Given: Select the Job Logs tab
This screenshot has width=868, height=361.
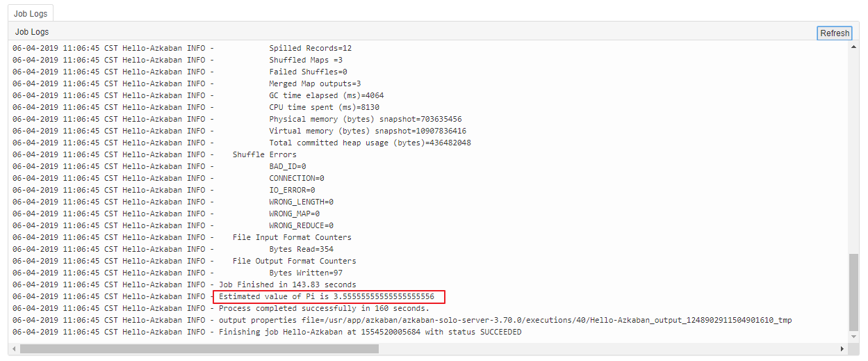Looking at the screenshot, I should click(29, 13).
